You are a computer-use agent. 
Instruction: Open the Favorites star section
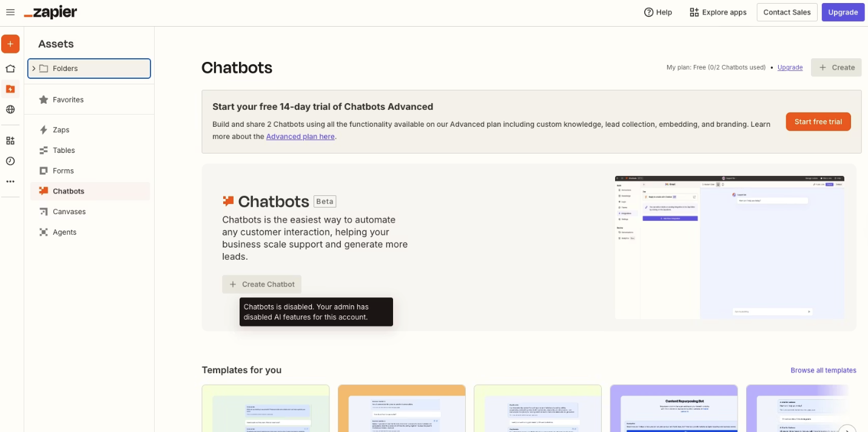67,99
